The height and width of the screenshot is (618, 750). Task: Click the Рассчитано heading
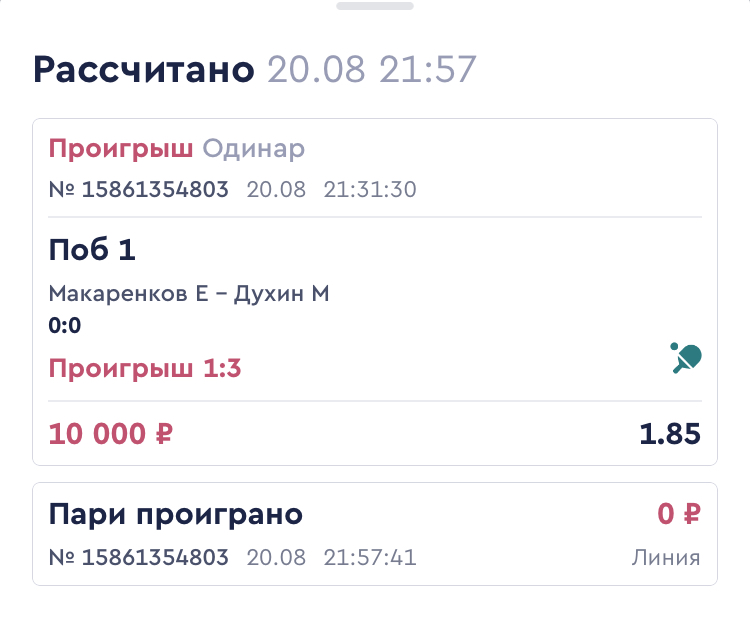click(144, 70)
